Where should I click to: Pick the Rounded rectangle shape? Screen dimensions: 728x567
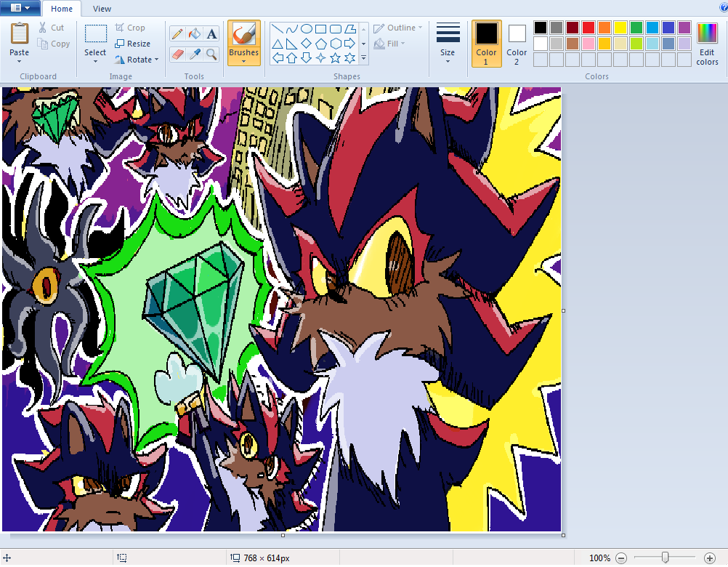tap(335, 29)
